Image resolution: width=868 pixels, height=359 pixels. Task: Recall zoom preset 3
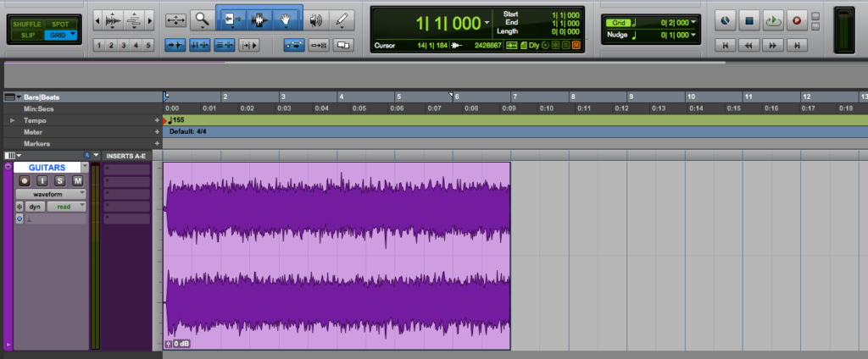[124, 46]
